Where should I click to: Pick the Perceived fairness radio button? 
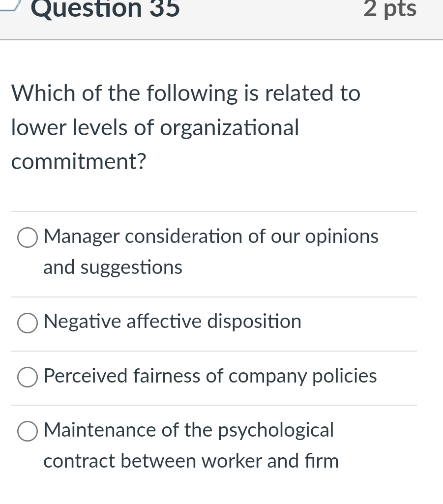28,377
